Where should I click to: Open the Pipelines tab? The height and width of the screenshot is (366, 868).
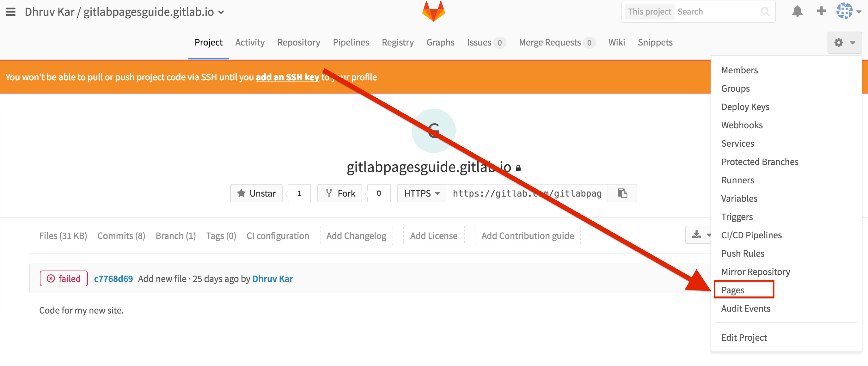[x=351, y=42]
